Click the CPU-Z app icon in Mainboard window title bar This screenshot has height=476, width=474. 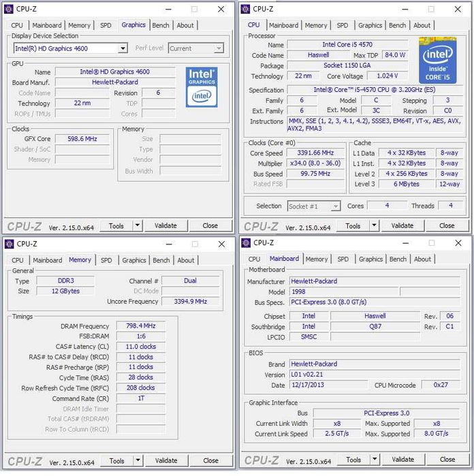coord(246,243)
